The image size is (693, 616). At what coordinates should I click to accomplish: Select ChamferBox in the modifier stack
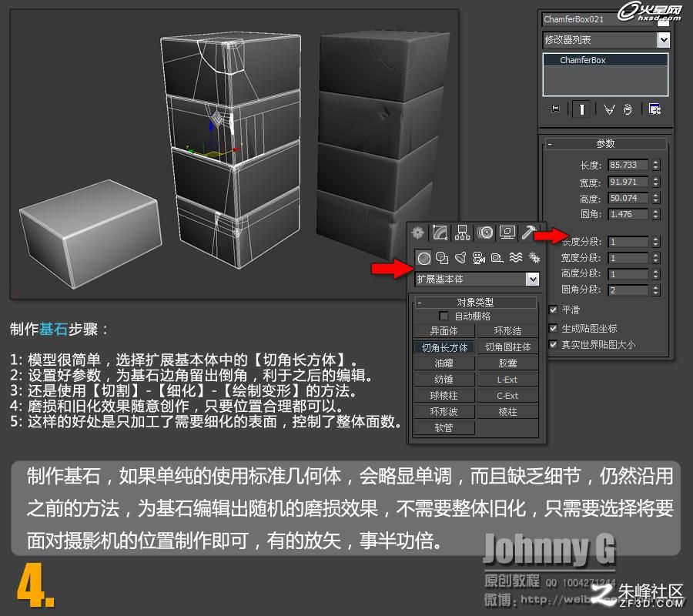point(605,60)
